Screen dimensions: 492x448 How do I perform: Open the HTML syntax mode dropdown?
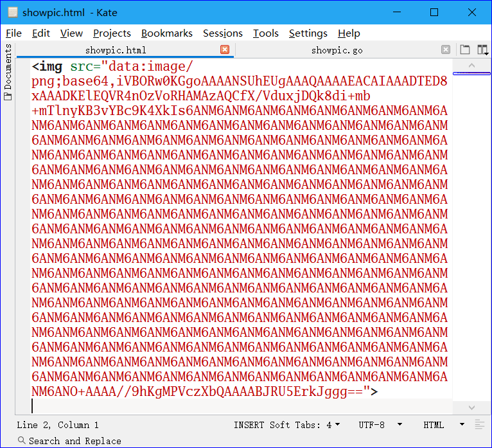444,425
